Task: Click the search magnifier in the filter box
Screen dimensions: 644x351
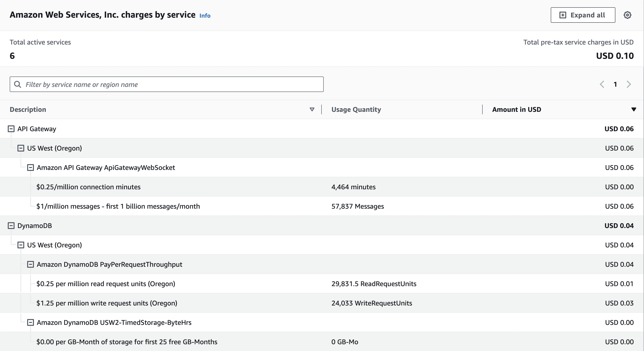Action: [17, 84]
